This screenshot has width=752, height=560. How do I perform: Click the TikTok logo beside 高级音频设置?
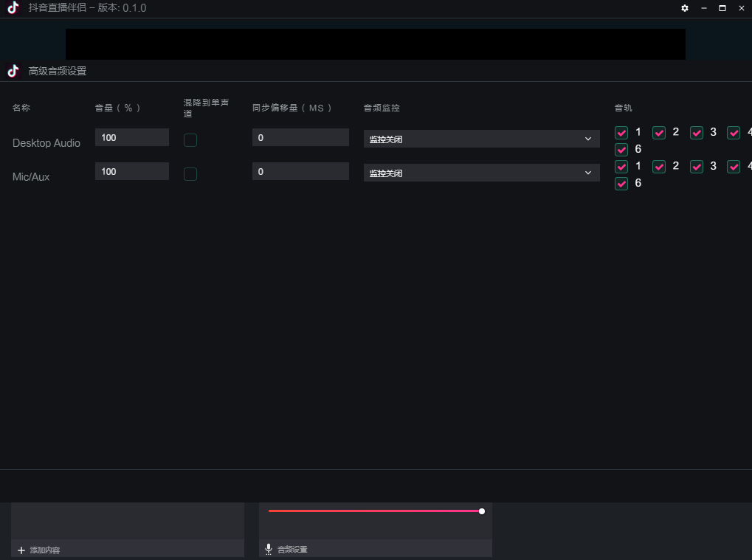(13, 71)
